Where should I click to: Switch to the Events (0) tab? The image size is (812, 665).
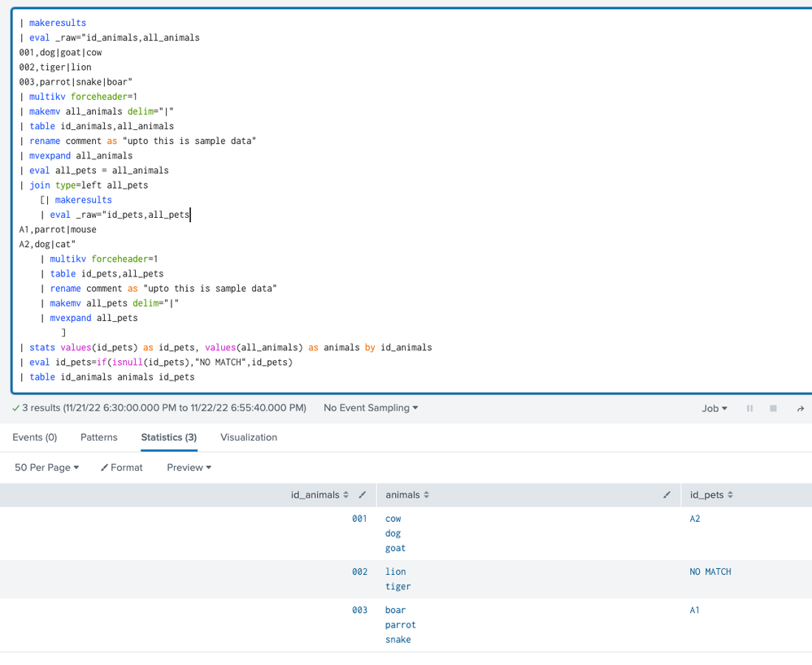click(x=35, y=437)
